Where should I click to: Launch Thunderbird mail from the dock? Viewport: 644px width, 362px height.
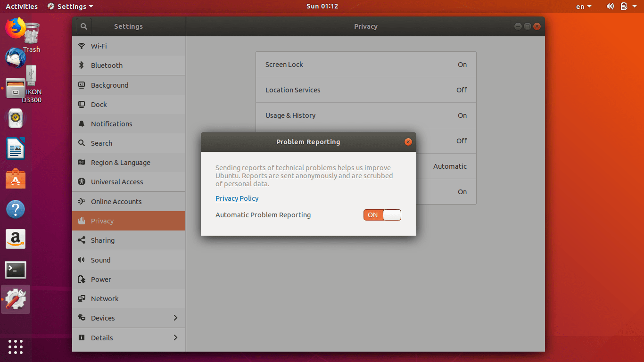[x=15, y=58]
